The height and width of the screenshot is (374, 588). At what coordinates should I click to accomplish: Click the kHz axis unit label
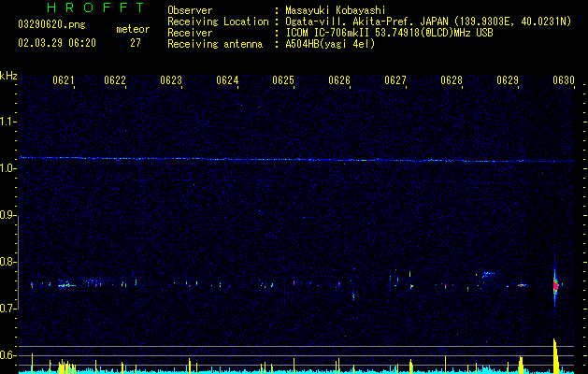tap(8, 76)
